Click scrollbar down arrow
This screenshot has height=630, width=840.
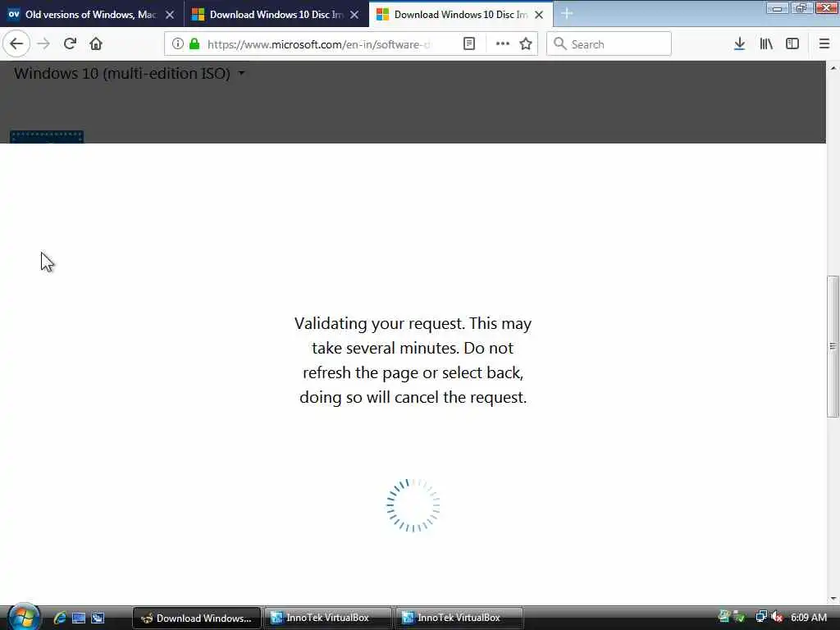pos(833,599)
